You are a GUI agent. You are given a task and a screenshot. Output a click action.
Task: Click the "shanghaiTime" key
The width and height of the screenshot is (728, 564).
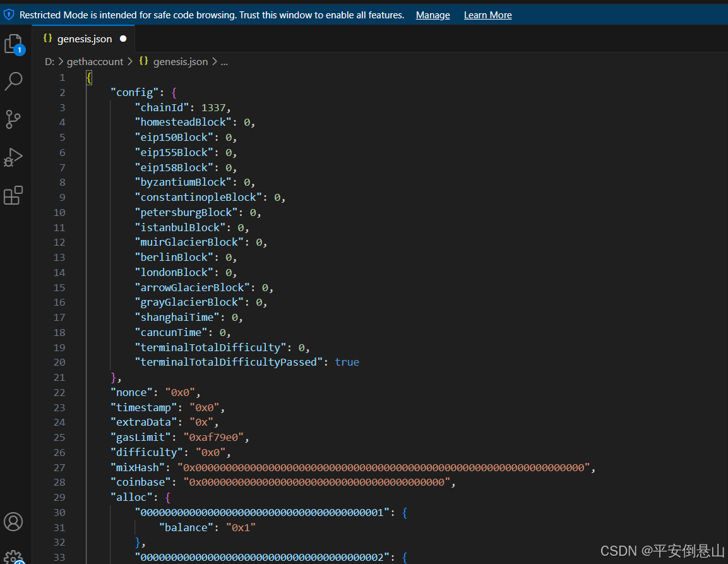coord(177,317)
